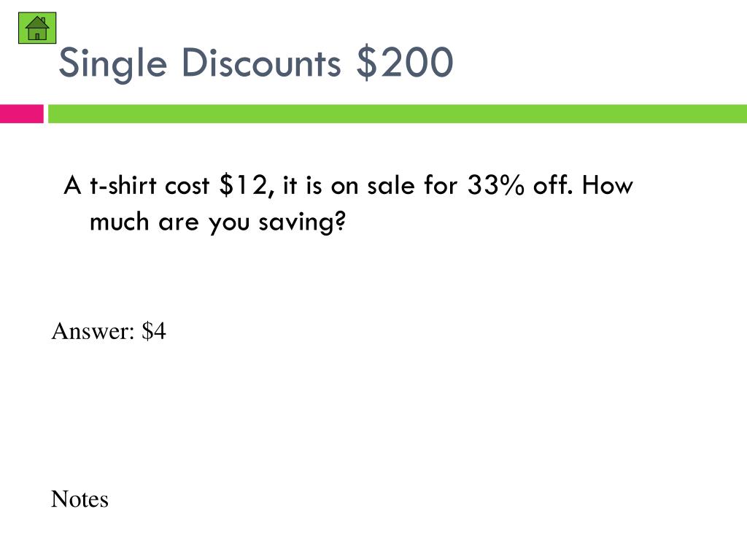The image size is (747, 560).
Task: Click the green home icon button
Action: pyautogui.click(x=37, y=28)
